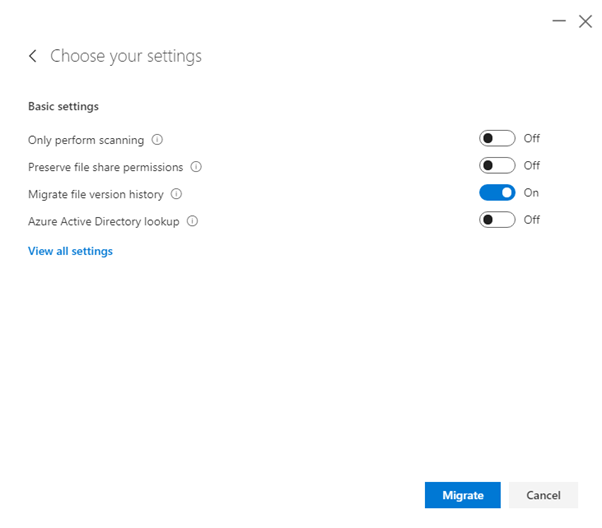Click info icon next to Only perform scanning
The image size is (602, 528).
pyautogui.click(x=157, y=140)
